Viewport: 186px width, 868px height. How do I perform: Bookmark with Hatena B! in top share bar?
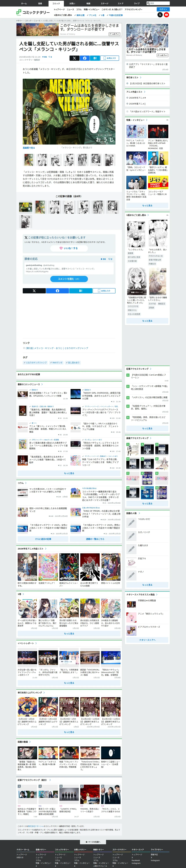(x=95, y=58)
